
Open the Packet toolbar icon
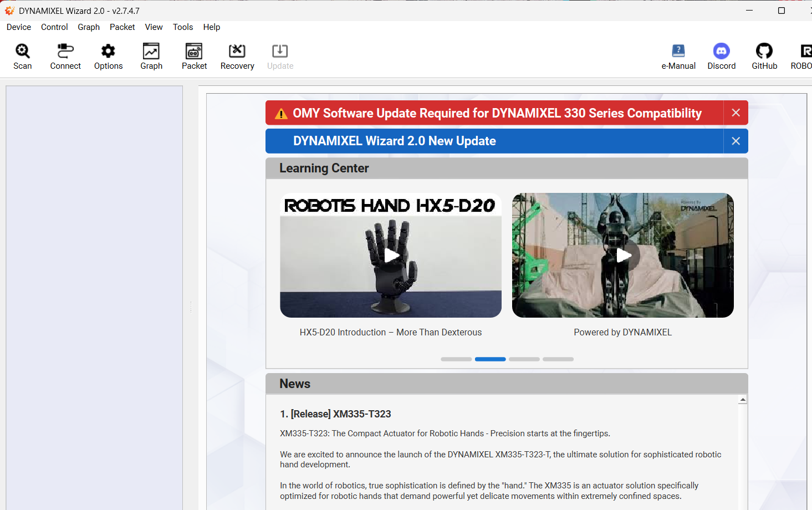pyautogui.click(x=194, y=51)
